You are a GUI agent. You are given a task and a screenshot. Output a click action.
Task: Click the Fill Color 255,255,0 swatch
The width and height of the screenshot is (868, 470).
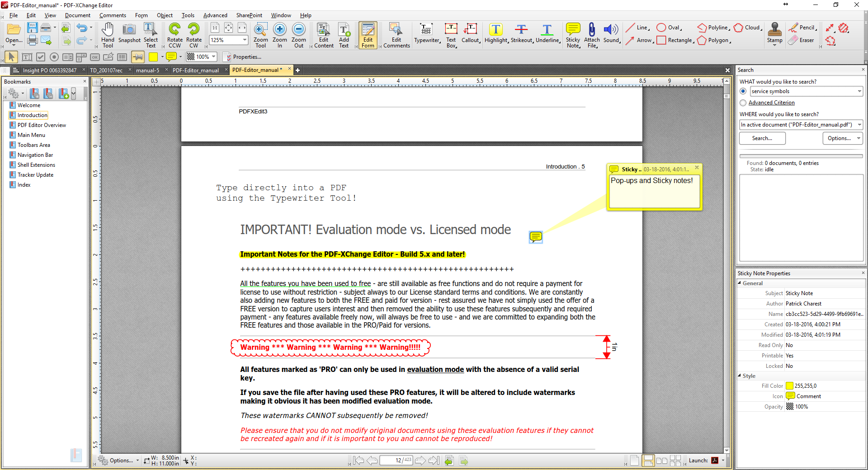[789, 385]
